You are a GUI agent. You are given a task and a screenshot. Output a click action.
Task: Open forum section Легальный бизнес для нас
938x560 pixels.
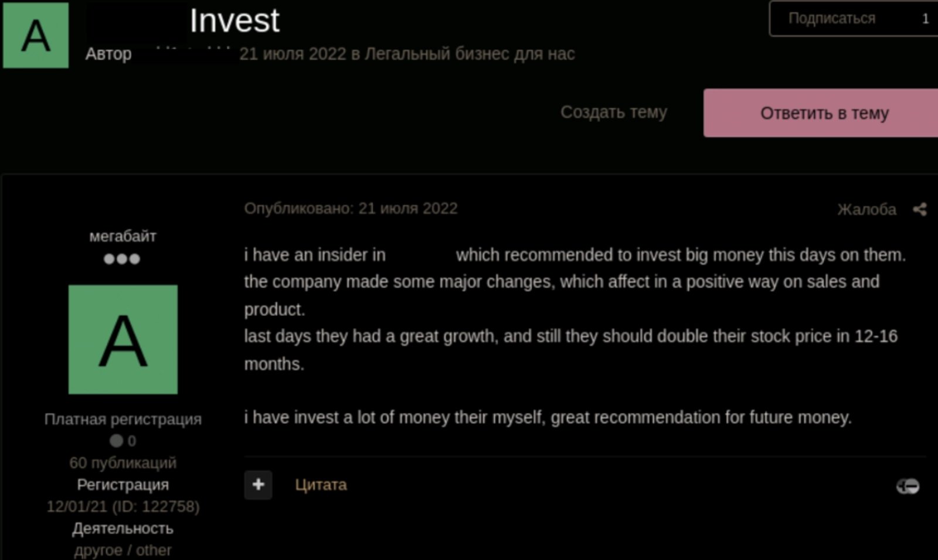click(x=469, y=54)
